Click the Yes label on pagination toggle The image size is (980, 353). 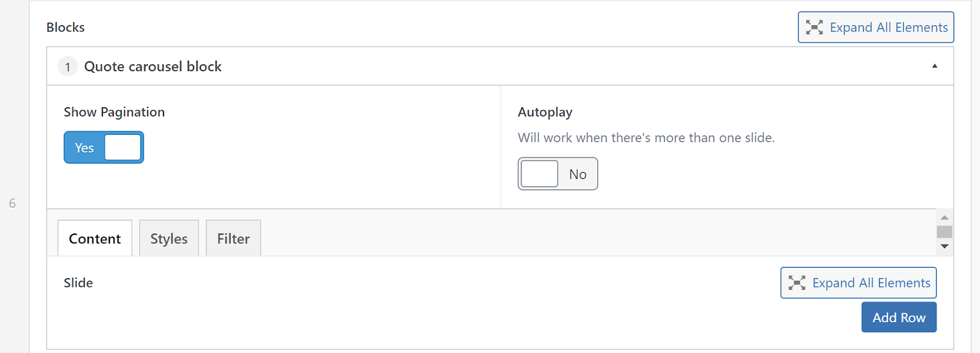(x=85, y=148)
